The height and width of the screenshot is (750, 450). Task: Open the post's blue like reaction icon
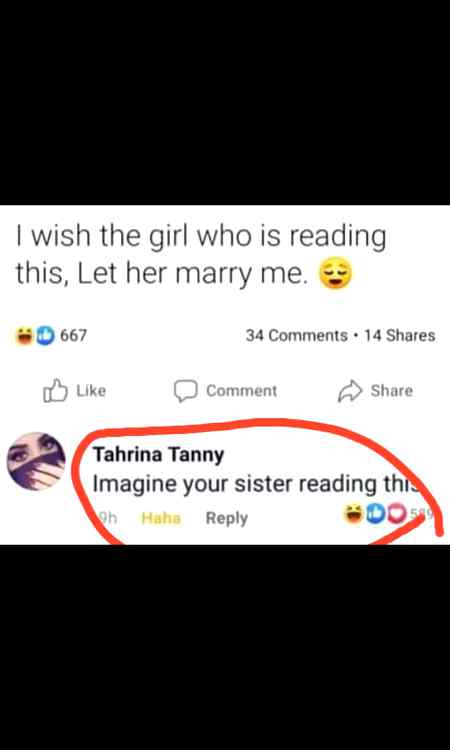[x=45, y=335]
